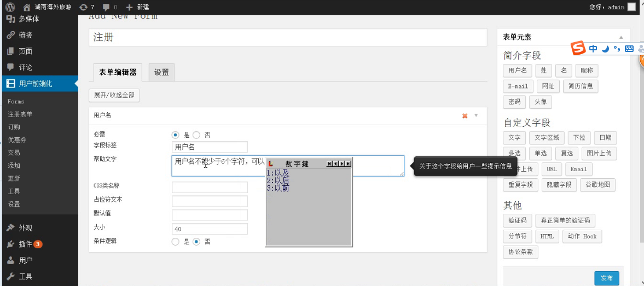644x286 pixels.
Task: Add a 图片上传 image upload field
Action: click(x=599, y=153)
